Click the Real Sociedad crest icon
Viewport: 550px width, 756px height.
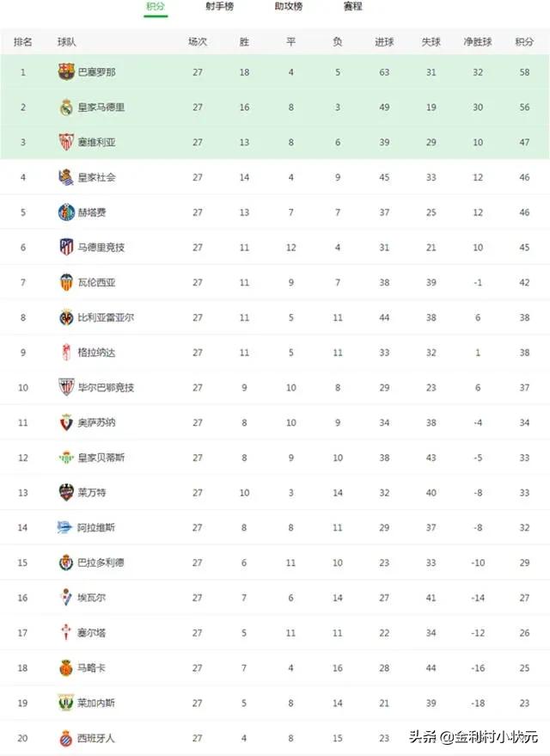(x=66, y=177)
